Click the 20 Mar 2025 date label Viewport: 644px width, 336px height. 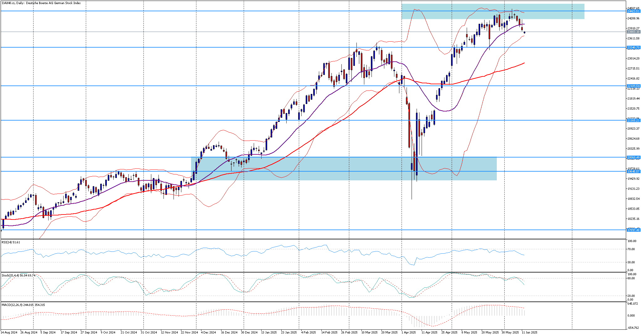click(x=389, y=333)
